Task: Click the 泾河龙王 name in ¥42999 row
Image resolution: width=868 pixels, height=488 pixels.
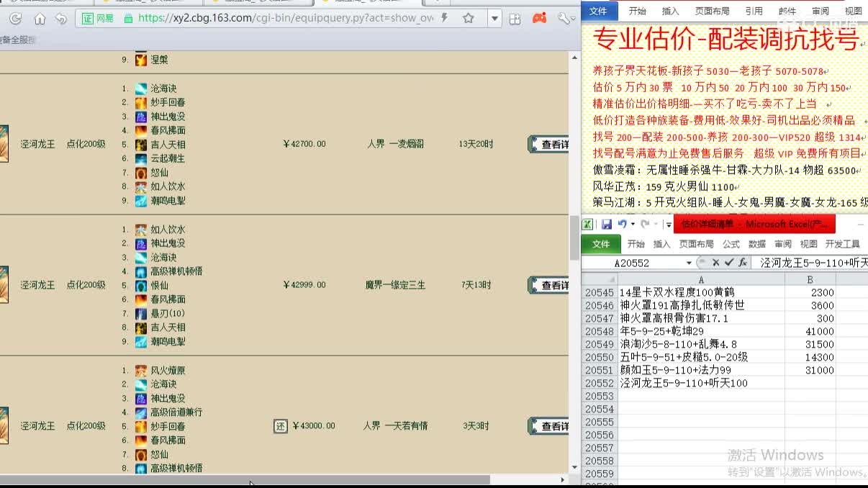Action: 37,285
